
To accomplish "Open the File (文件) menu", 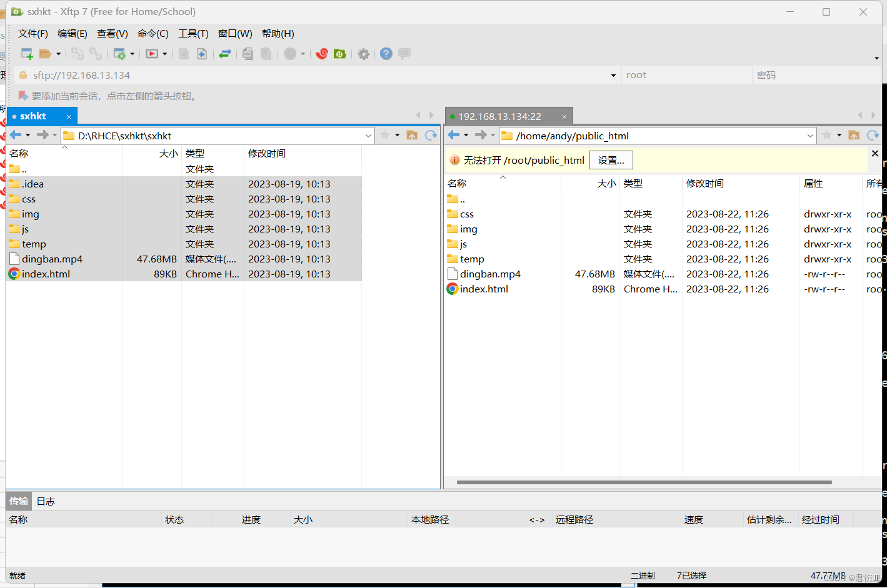I will click(x=33, y=34).
